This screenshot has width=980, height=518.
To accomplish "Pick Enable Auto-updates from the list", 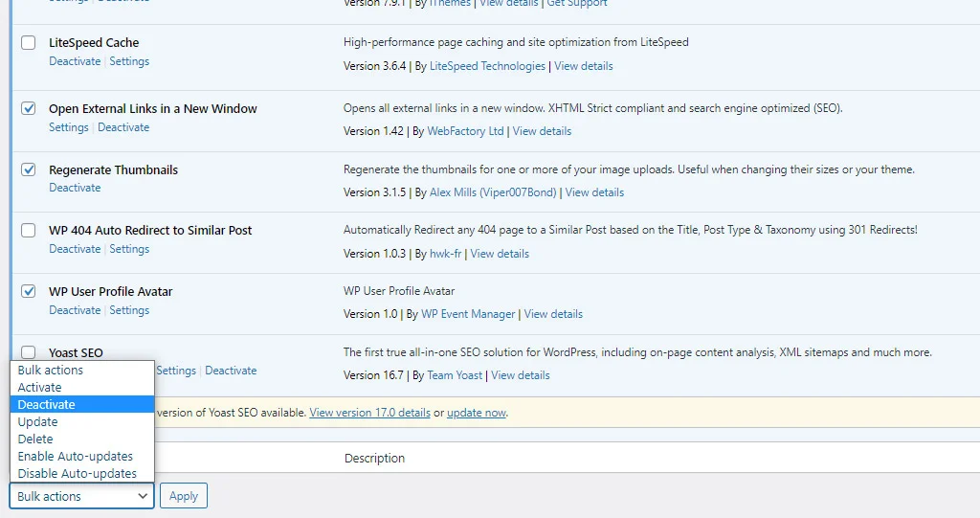I will pyautogui.click(x=75, y=456).
